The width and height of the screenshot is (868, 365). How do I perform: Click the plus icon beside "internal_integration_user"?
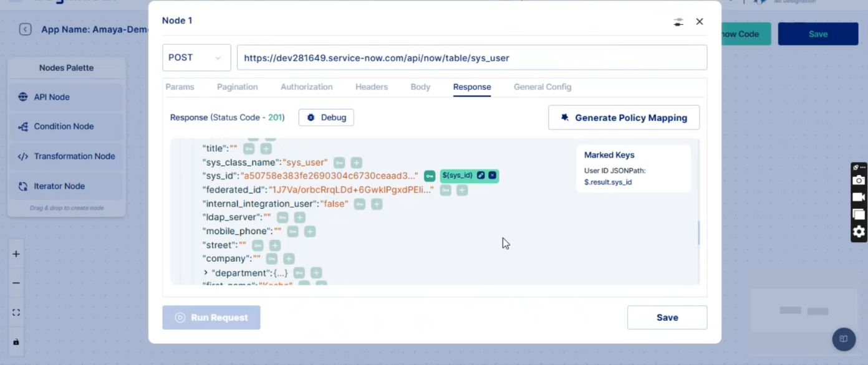point(377,204)
